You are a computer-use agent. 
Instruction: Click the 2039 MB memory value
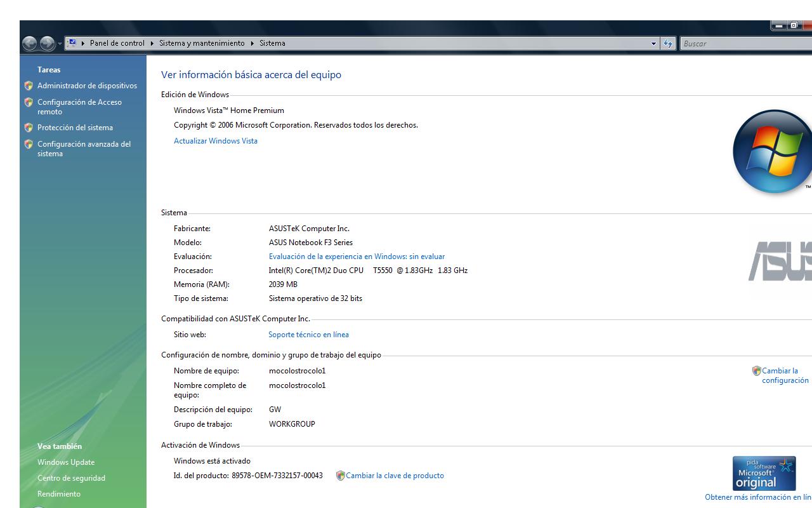click(283, 284)
